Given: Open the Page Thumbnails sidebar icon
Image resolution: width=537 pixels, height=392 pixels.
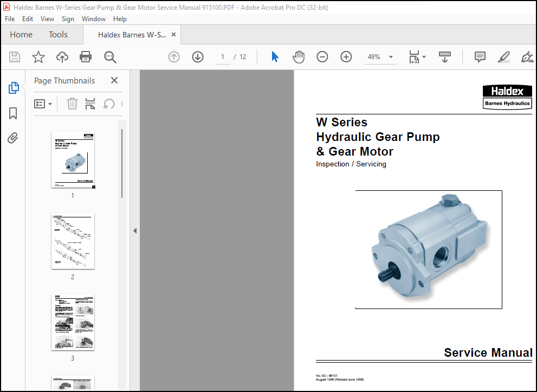Looking at the screenshot, I should 14,88.
